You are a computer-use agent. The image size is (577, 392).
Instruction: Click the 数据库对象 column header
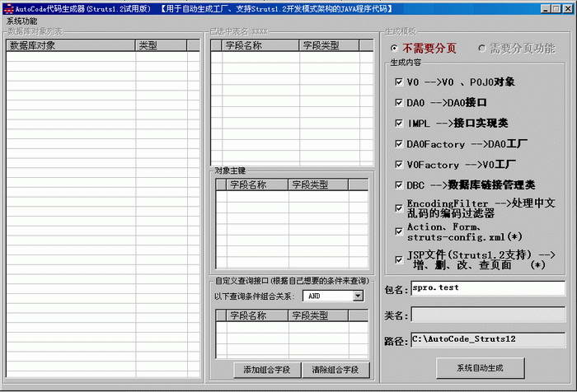71,45
